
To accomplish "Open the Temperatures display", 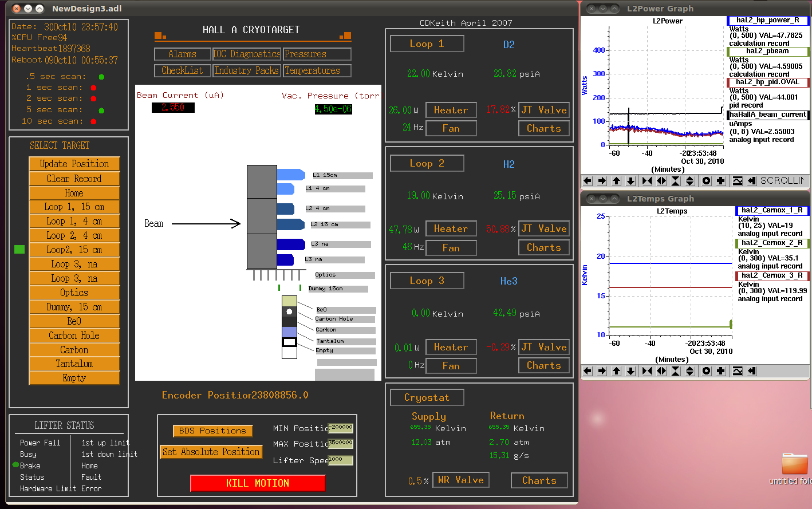I will click(x=317, y=70).
